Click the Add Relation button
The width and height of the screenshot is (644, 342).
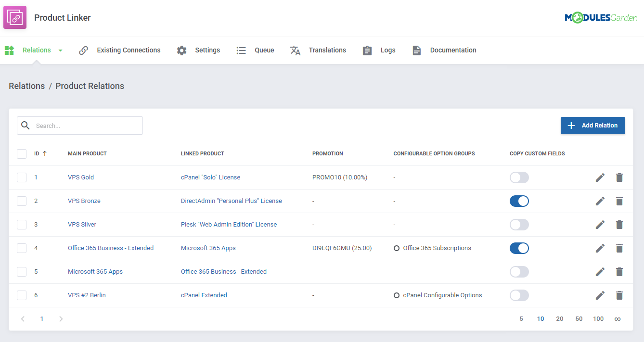point(592,125)
